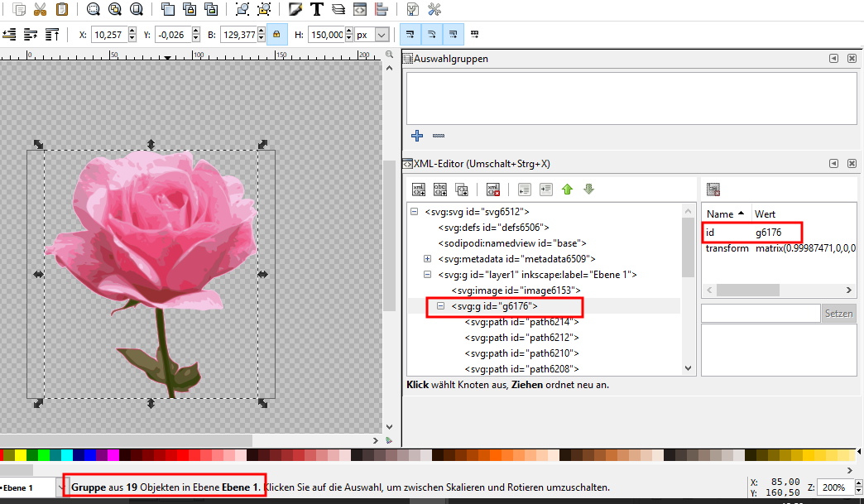Open the px units dropdown
This screenshot has height=504, width=864.
(x=382, y=35)
